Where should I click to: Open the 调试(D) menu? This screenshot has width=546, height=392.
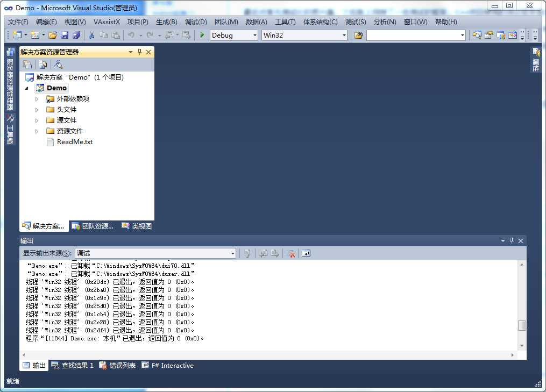click(196, 22)
